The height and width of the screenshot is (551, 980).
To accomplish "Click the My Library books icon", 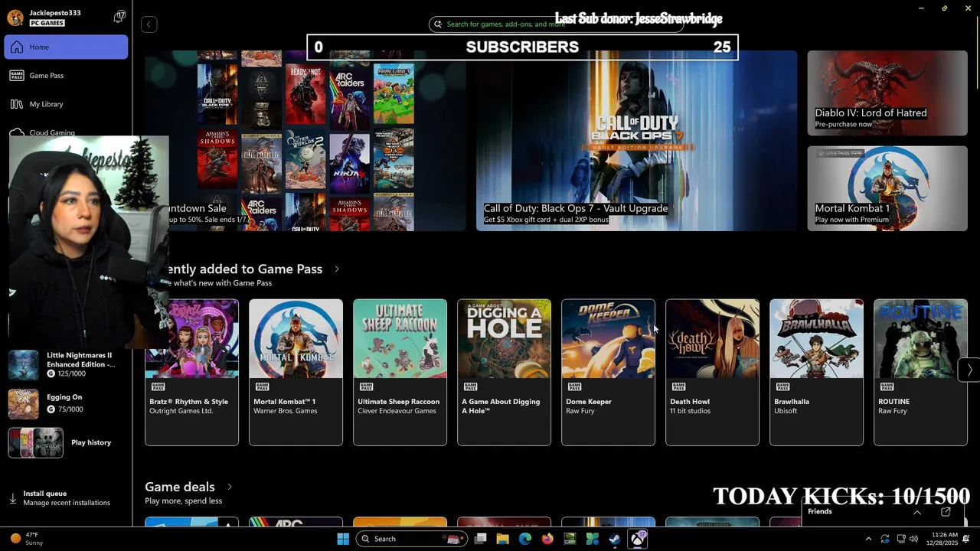I will (x=17, y=104).
